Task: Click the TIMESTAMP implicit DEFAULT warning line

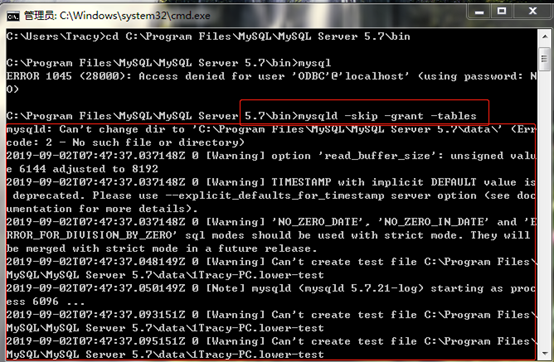Action: 271,182
